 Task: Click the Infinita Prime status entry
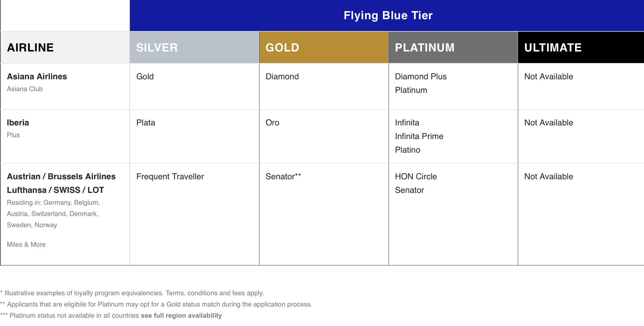pyautogui.click(x=419, y=136)
